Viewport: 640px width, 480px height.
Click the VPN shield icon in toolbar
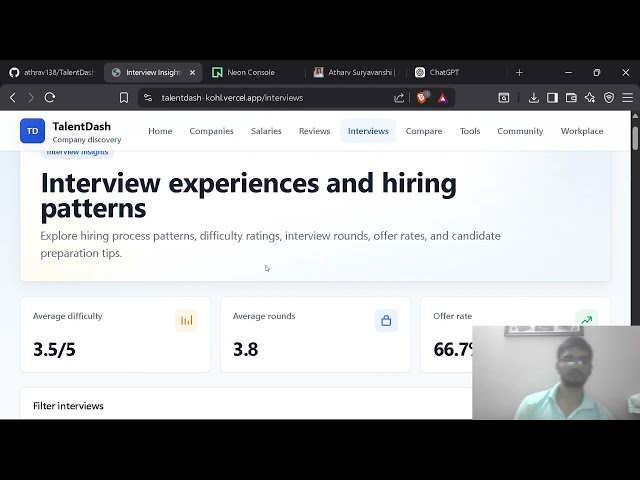[x=609, y=98]
